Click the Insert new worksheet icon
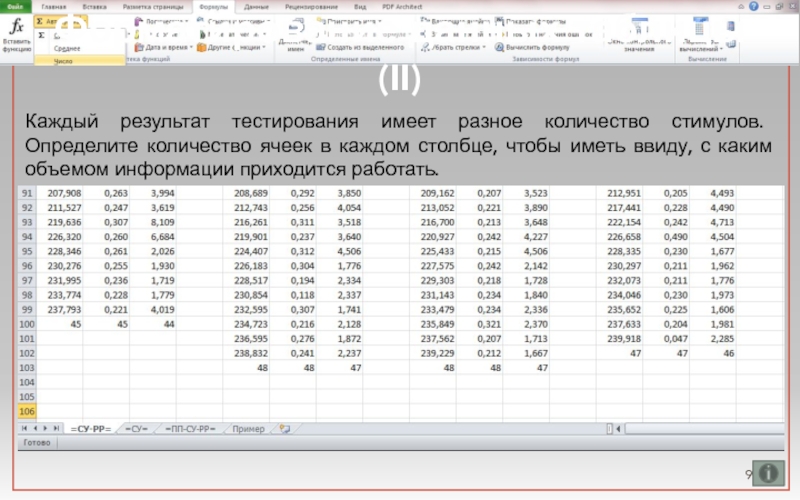800x500 pixels. tap(284, 428)
